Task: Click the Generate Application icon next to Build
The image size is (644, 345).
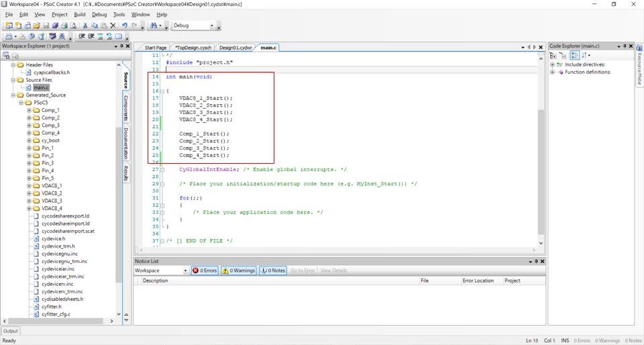Action: [x=40, y=36]
